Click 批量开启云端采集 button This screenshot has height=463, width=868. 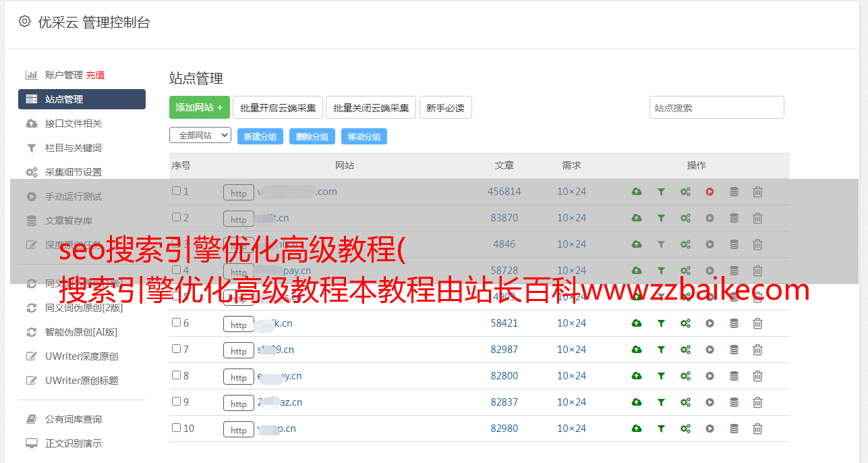tap(278, 107)
